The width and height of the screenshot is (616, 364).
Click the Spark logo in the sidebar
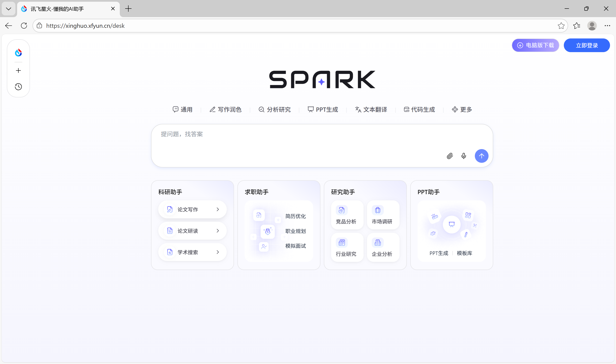point(18,52)
